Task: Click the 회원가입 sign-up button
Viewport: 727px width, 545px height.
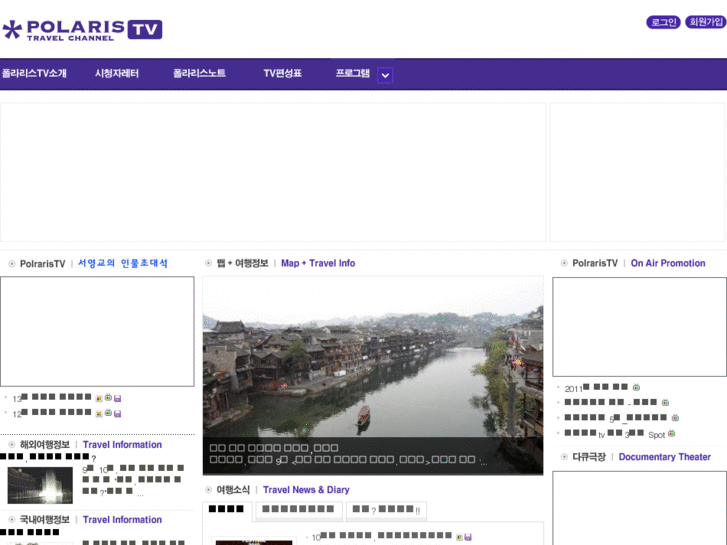Action: 705,22
